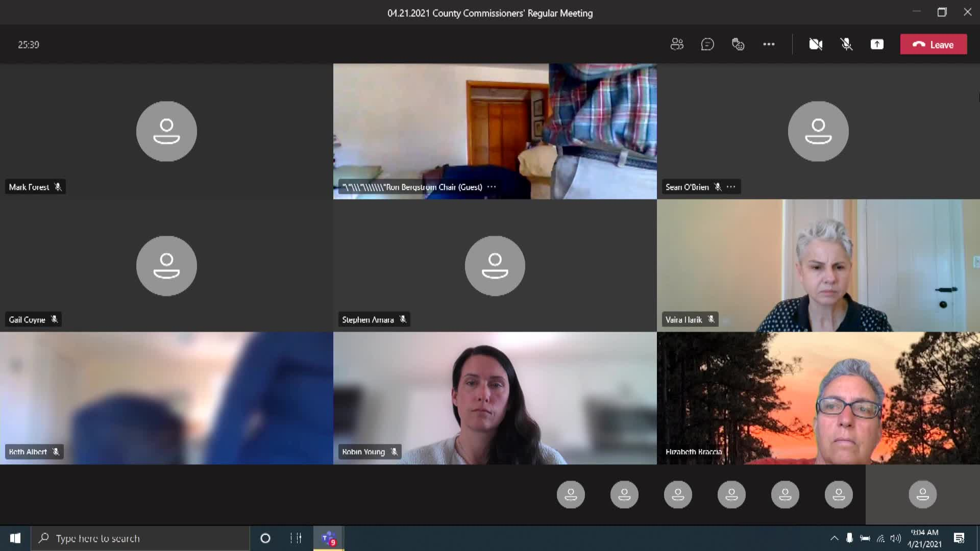Click the red Leave button

[934, 44]
